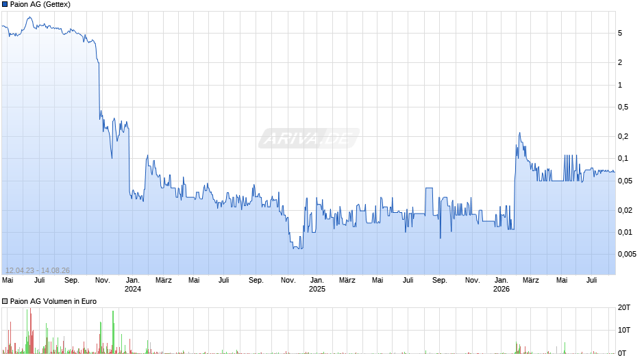The width and height of the screenshot is (644, 360).
Task: Click price axis value '0,005'
Action: 627,255
